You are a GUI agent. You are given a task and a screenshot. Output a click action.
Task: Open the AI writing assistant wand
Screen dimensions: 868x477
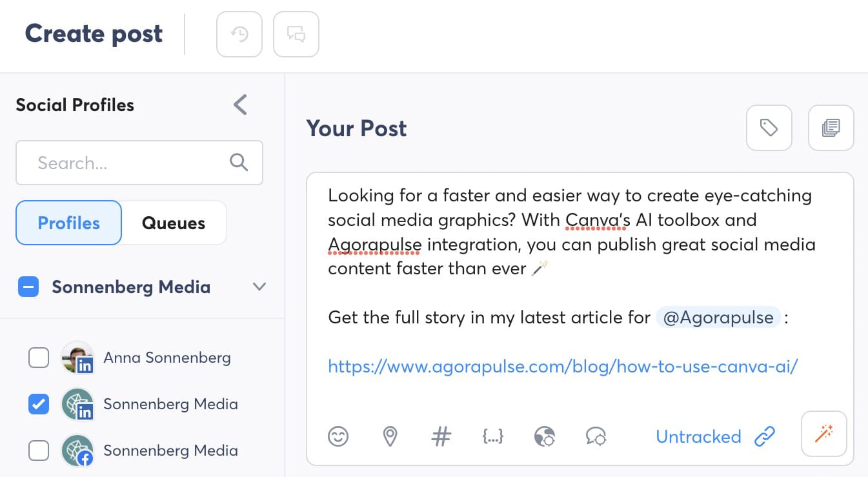pyautogui.click(x=823, y=434)
